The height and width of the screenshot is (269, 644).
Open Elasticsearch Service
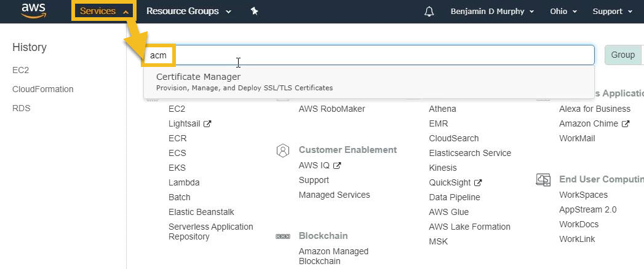click(x=470, y=153)
